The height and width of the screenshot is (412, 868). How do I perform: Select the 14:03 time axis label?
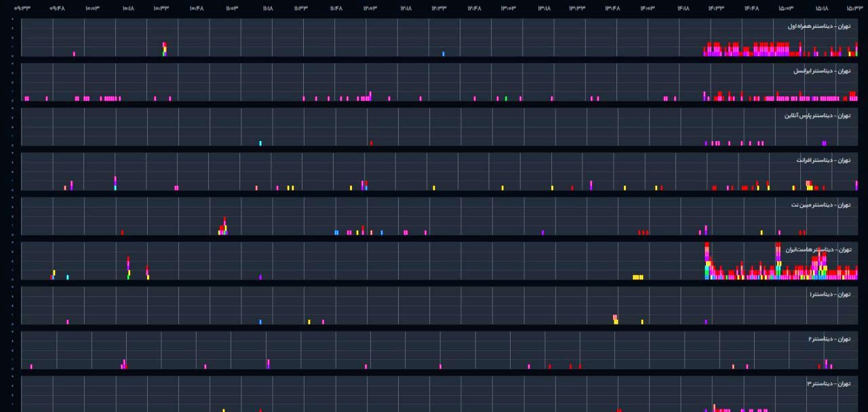(647, 8)
